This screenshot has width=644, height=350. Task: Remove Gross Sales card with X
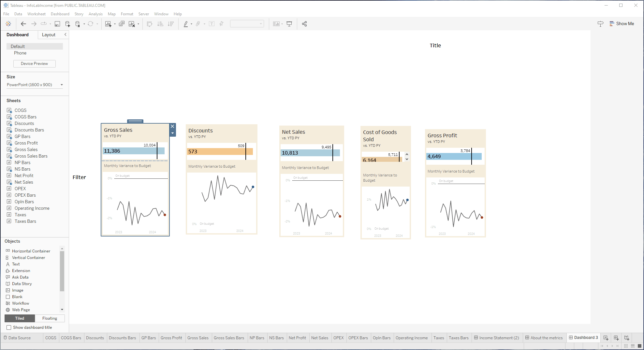pos(173,127)
